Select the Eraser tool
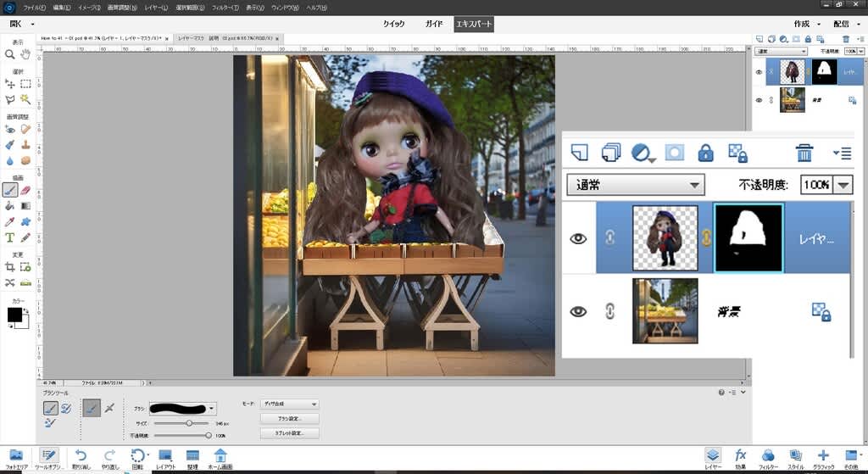 pos(25,191)
